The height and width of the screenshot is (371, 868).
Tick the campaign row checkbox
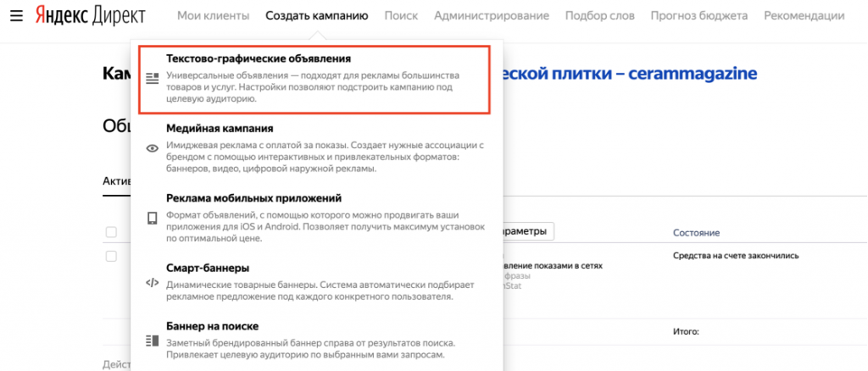[x=111, y=256]
